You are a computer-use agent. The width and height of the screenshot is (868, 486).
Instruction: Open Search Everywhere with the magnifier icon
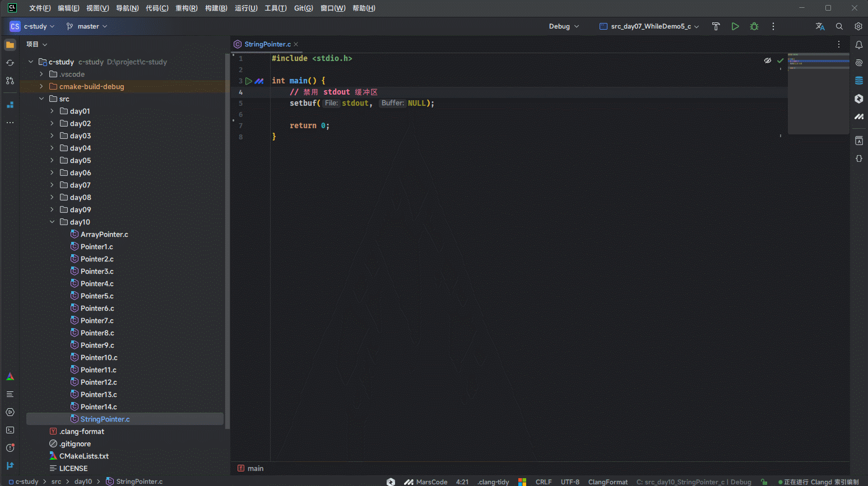click(x=839, y=26)
